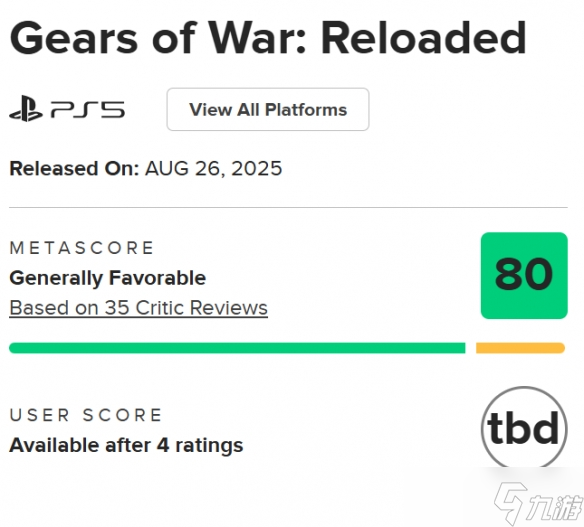Click the METASCORE section label
Screen dimensions: 584x527
[x=82, y=248]
